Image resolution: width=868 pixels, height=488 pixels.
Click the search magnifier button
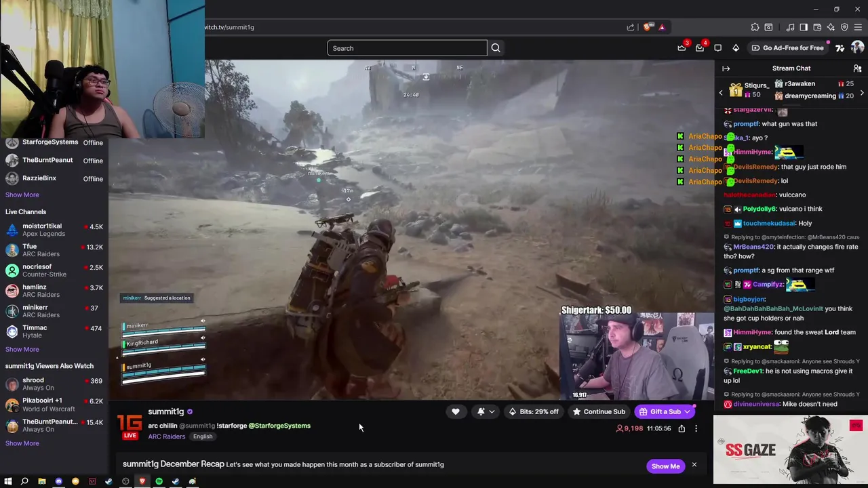496,48
